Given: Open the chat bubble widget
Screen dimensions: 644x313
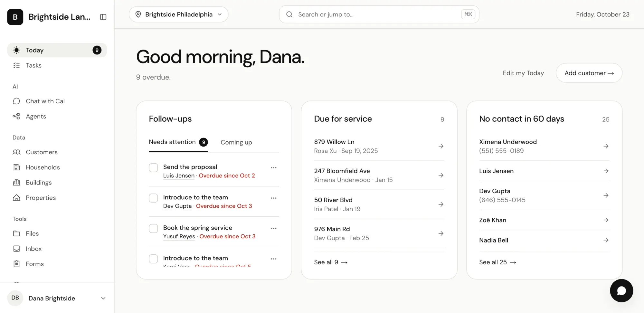Looking at the screenshot, I should [x=621, y=291].
